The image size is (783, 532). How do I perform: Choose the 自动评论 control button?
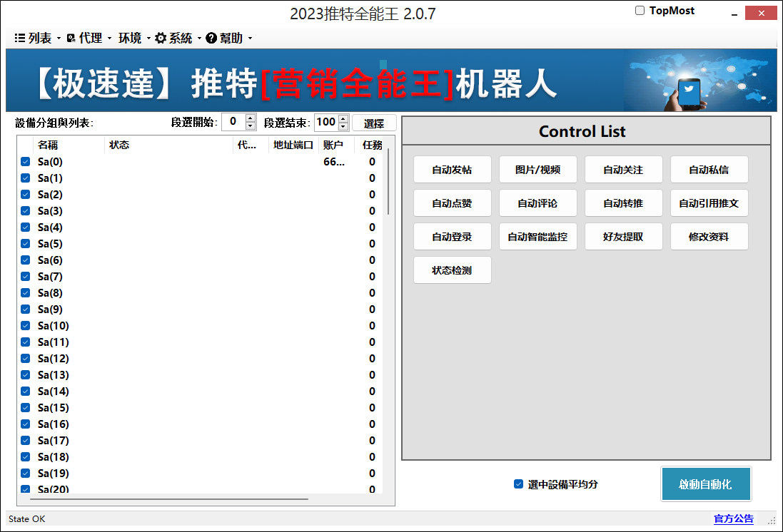[537, 203]
